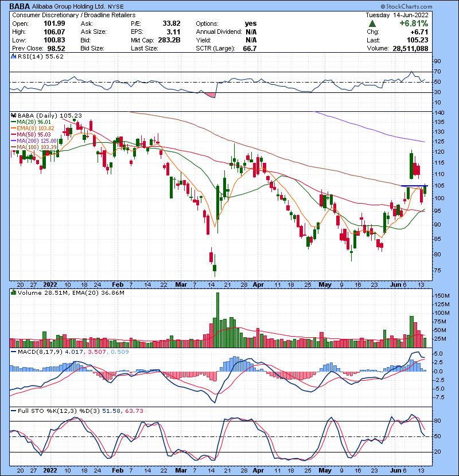Click the Last price value 105.23
The height and width of the screenshot is (476, 459).
[418, 40]
